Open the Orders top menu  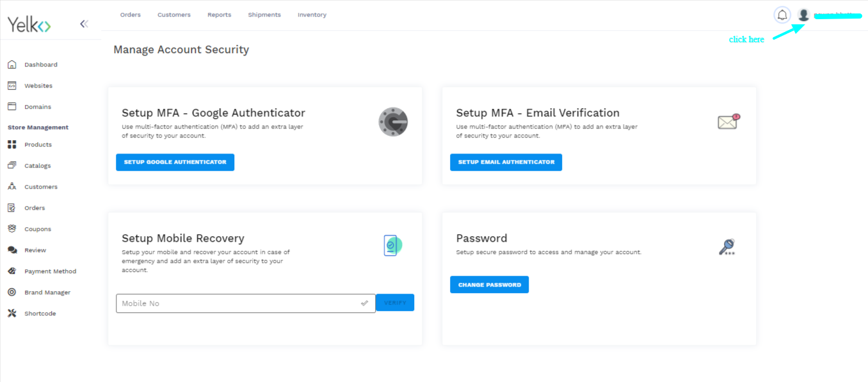coord(131,15)
